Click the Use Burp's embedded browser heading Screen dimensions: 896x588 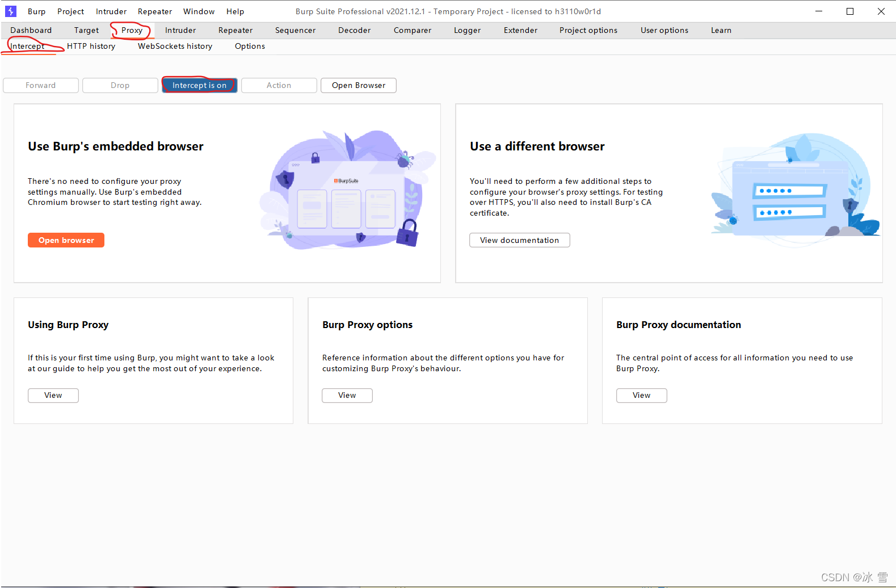point(116,146)
